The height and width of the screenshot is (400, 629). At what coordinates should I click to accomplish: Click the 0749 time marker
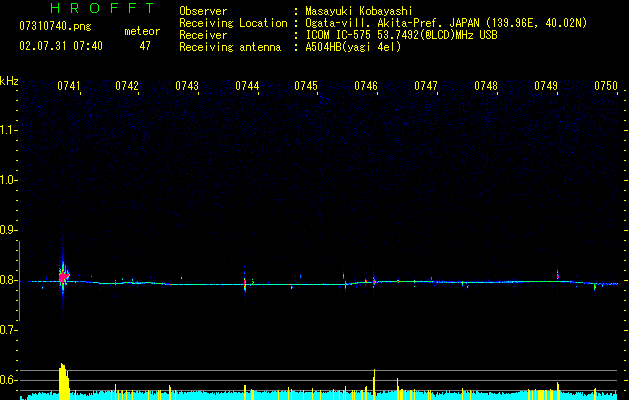[x=546, y=86]
